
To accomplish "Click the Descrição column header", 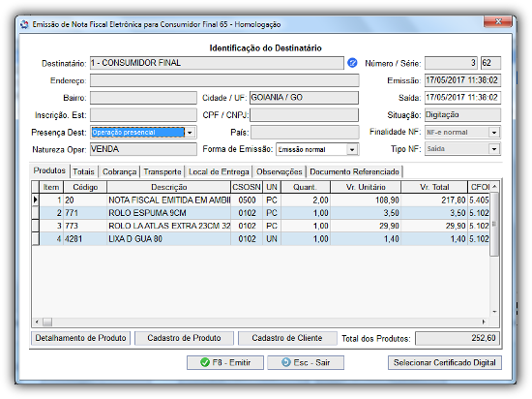I will point(169,187).
